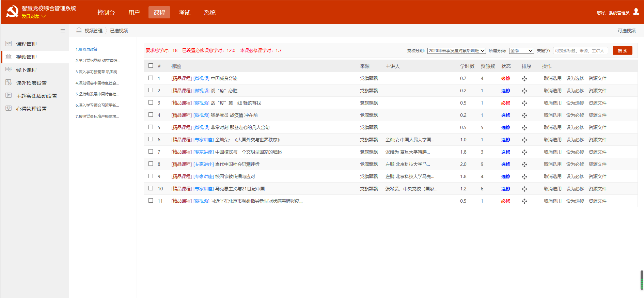Click 资源文件 for 金灿荣 lecture row

point(597,140)
